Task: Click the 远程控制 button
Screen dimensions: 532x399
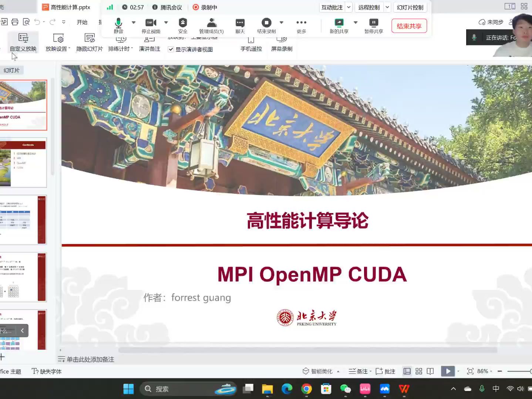Action: pos(369,7)
